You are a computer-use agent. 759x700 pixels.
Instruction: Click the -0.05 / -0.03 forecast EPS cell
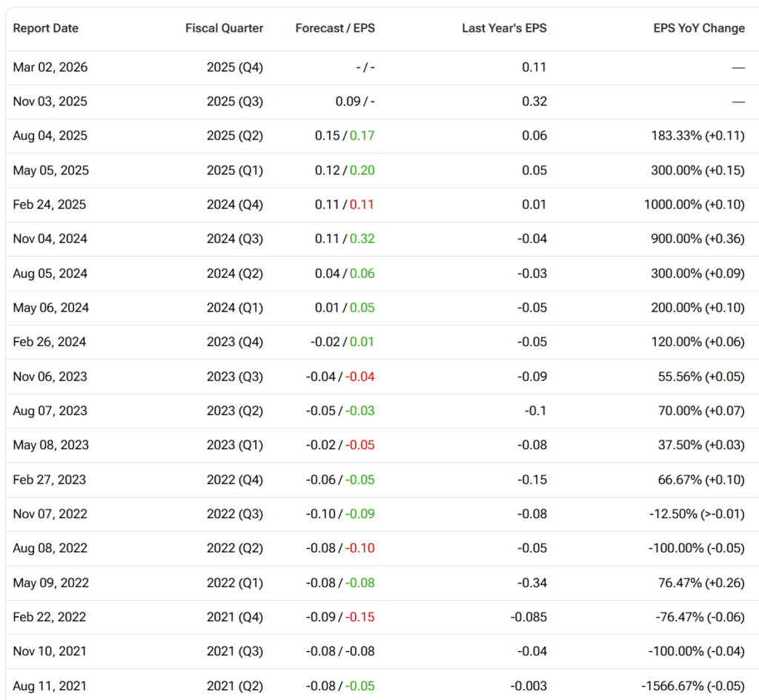point(340,411)
